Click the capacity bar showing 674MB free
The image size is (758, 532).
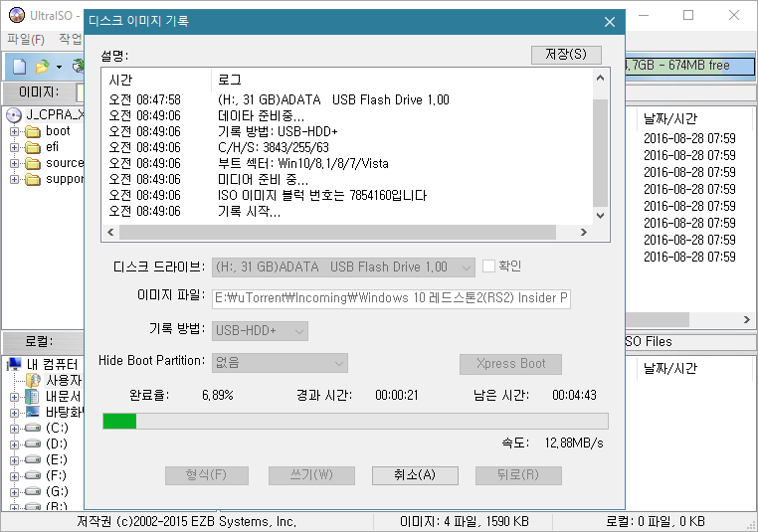(x=690, y=66)
